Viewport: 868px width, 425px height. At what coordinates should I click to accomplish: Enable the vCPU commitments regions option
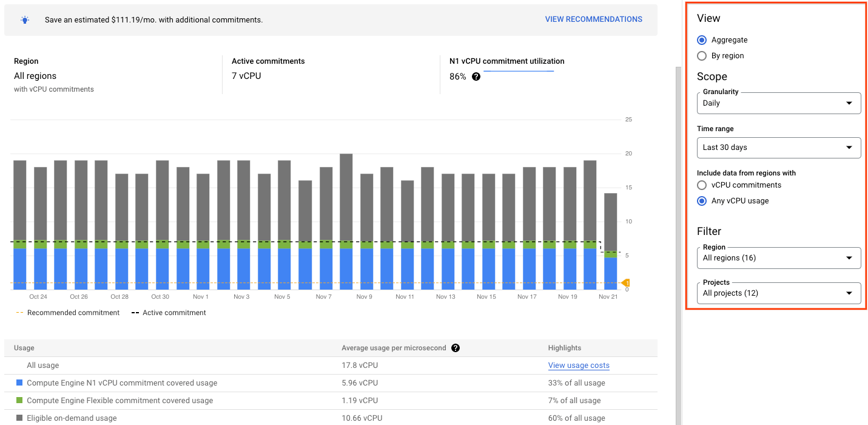pos(702,185)
